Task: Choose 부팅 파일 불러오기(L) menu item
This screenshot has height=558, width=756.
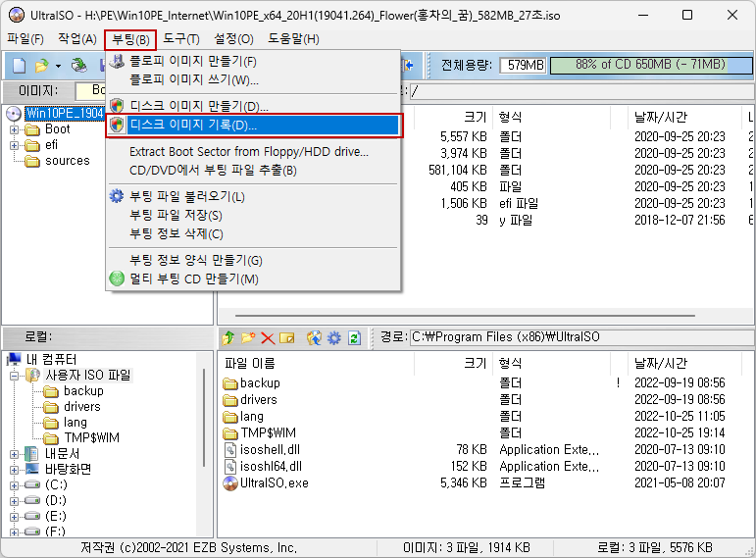Action: (x=254, y=197)
